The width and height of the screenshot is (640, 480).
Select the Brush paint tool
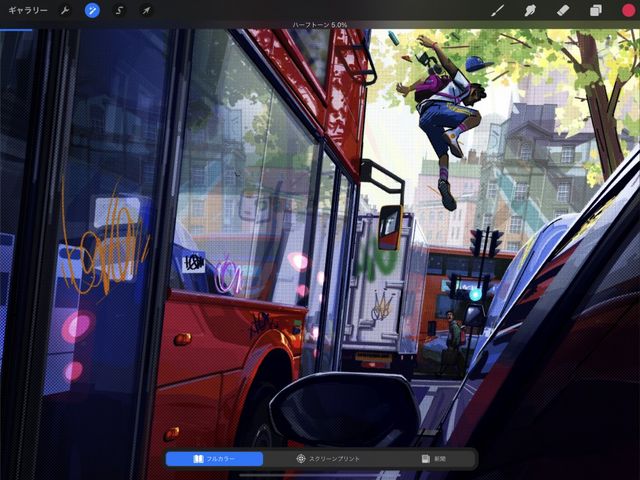pos(497,10)
